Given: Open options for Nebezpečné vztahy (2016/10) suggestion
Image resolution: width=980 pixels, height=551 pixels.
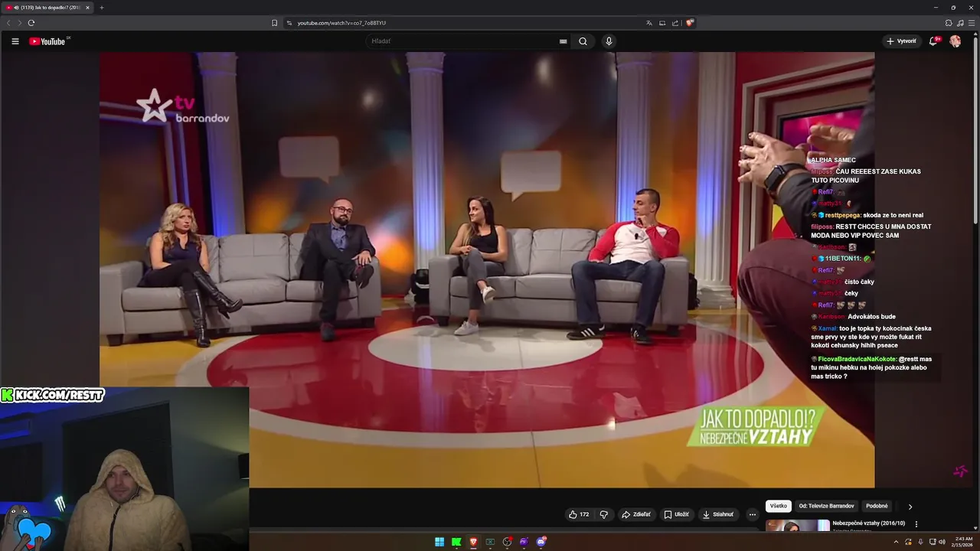Looking at the screenshot, I should [916, 524].
